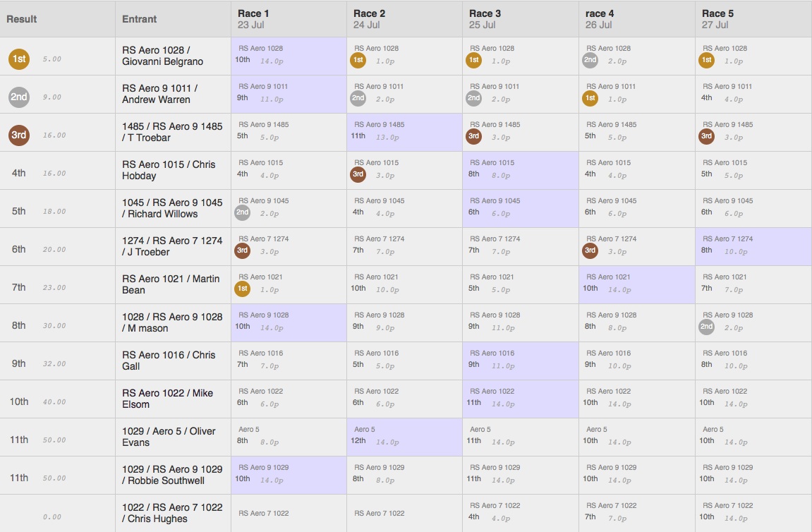Select the race 4 column header
Viewport: 812px width, 532px height.
click(637, 19)
